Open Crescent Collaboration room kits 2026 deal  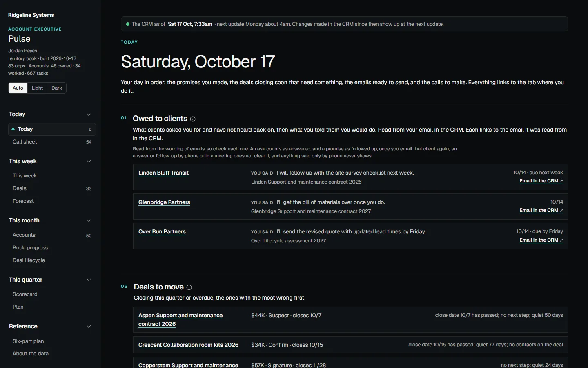[x=188, y=345]
